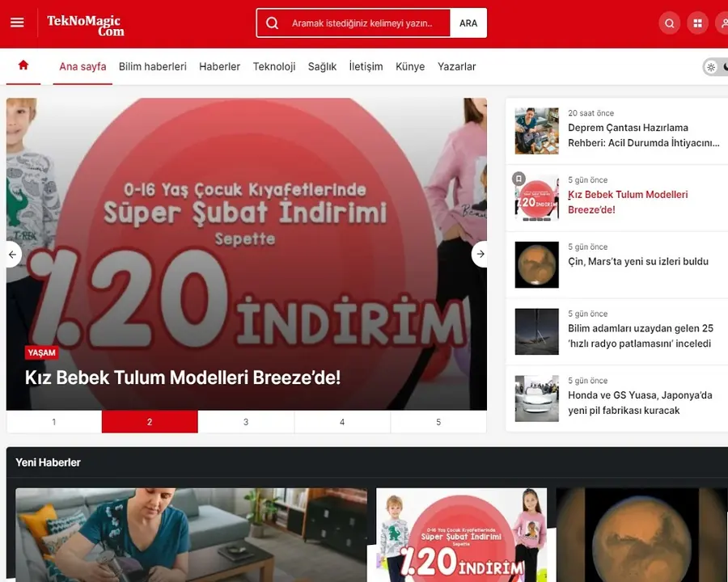Open the round search icon in header
The height and width of the screenshot is (582, 728).
coord(669,23)
